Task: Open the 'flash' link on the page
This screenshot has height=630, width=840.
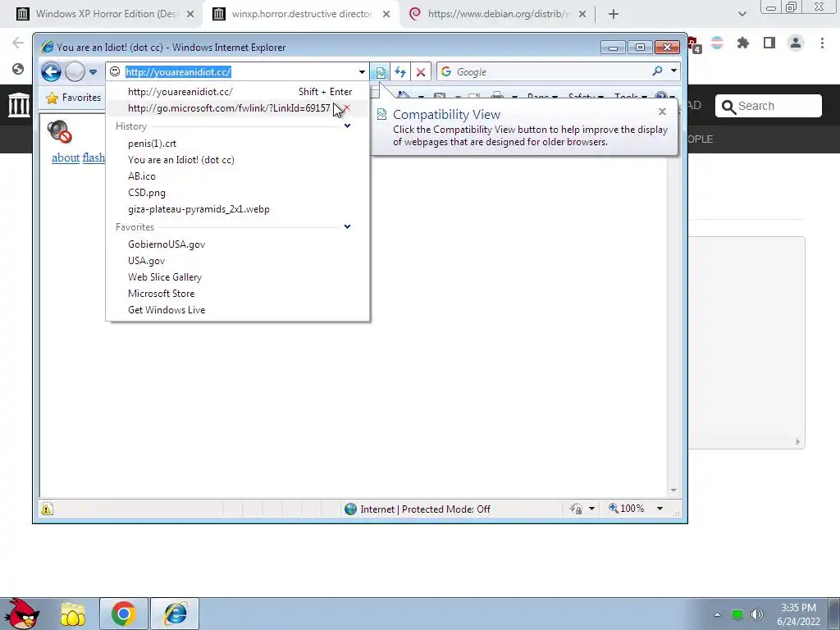Action: coord(94,158)
